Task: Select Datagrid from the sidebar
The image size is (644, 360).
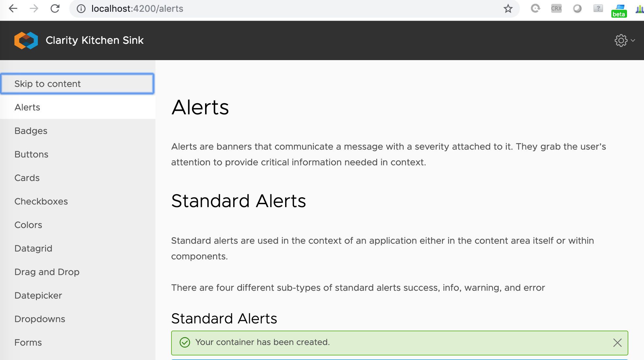Action: tap(33, 249)
